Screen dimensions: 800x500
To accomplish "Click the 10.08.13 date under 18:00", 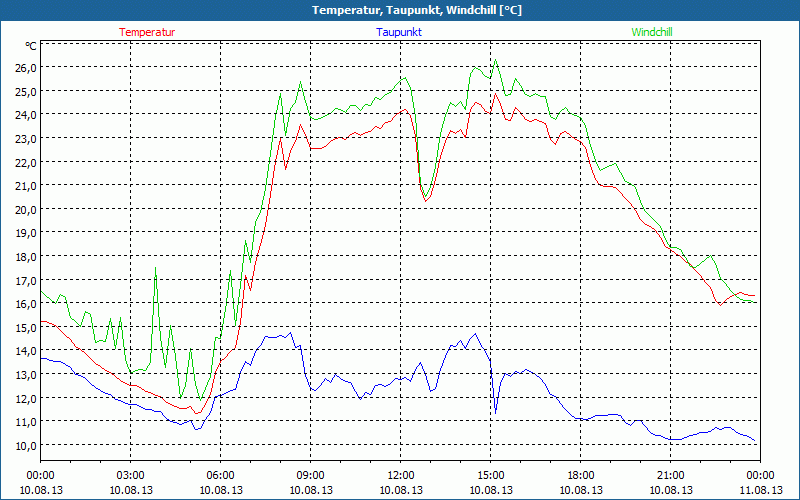I will [x=581, y=490].
